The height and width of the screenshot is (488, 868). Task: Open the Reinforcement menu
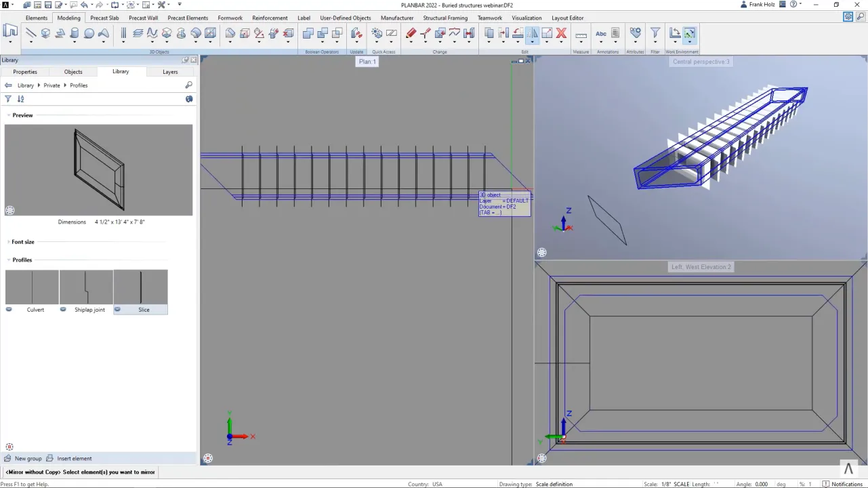click(270, 18)
